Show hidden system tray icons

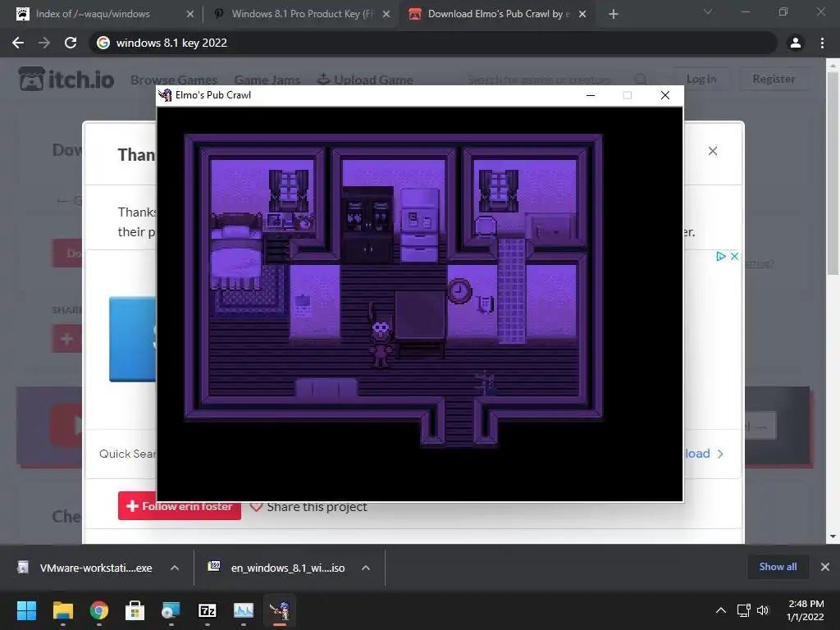point(721,610)
